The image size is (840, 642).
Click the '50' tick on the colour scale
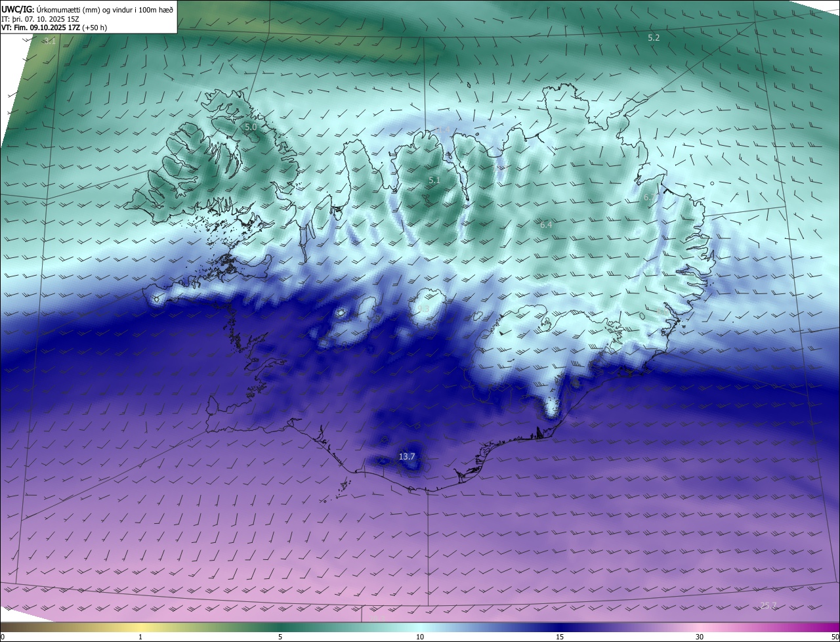(835, 637)
